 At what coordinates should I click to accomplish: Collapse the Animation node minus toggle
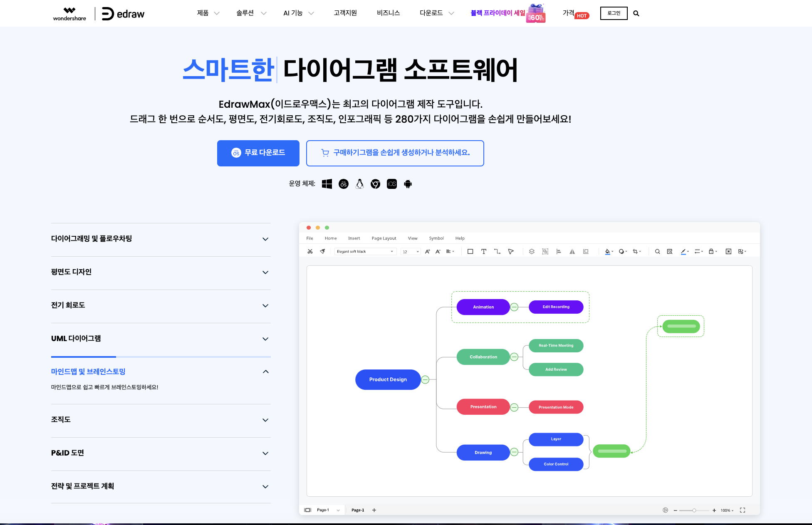[x=514, y=307]
